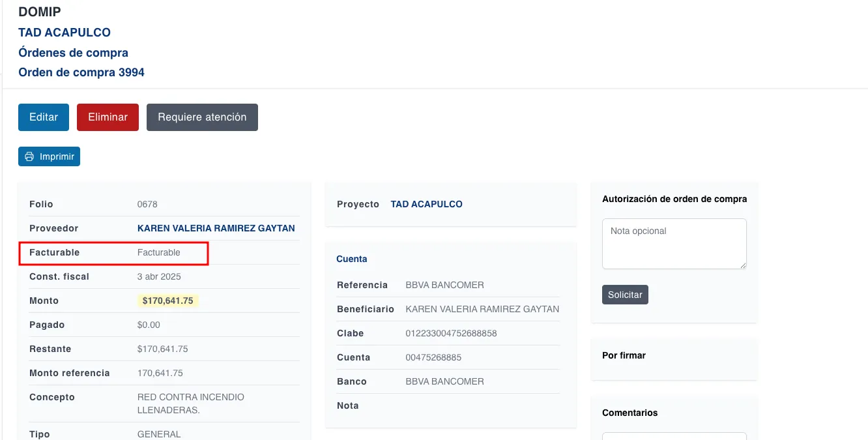Select the Facturable value in highlighted row
The image size is (868, 440).
pos(159,252)
